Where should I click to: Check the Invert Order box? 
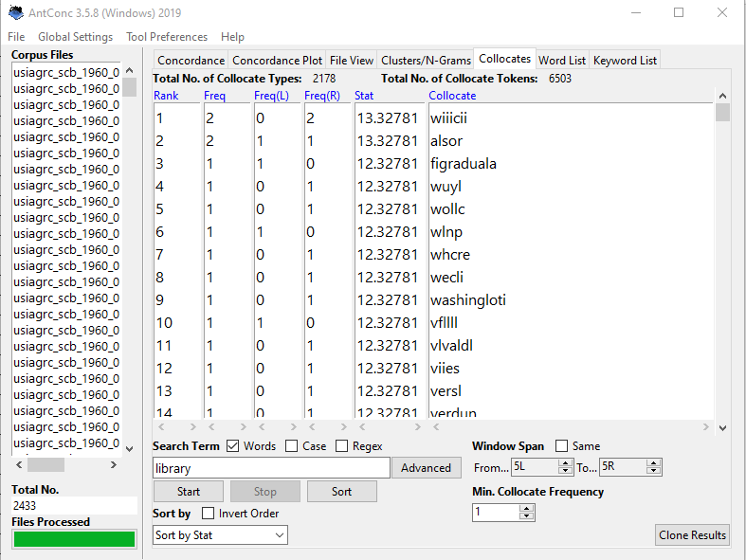[208, 514]
